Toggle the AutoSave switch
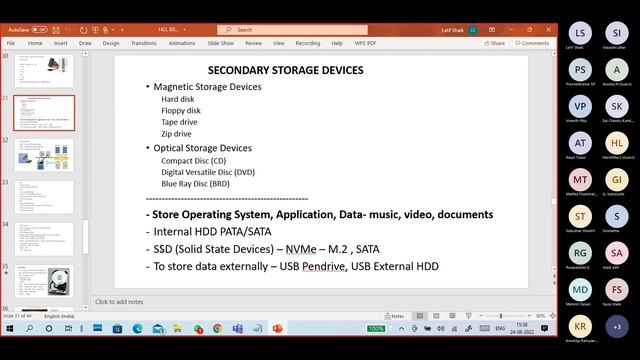Viewport: 640px width, 360px height. (40, 30)
